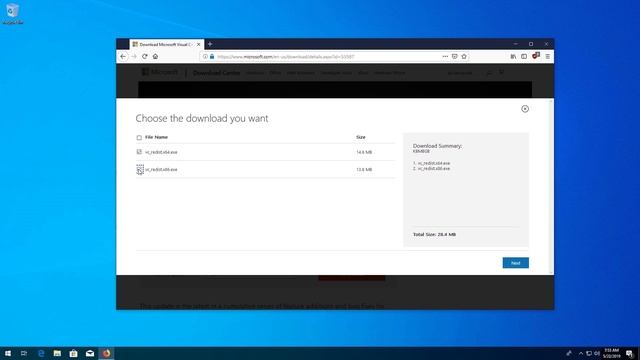The width and height of the screenshot is (640, 360).
Task: Click the red extension icon in toolbar
Action: coord(536,56)
